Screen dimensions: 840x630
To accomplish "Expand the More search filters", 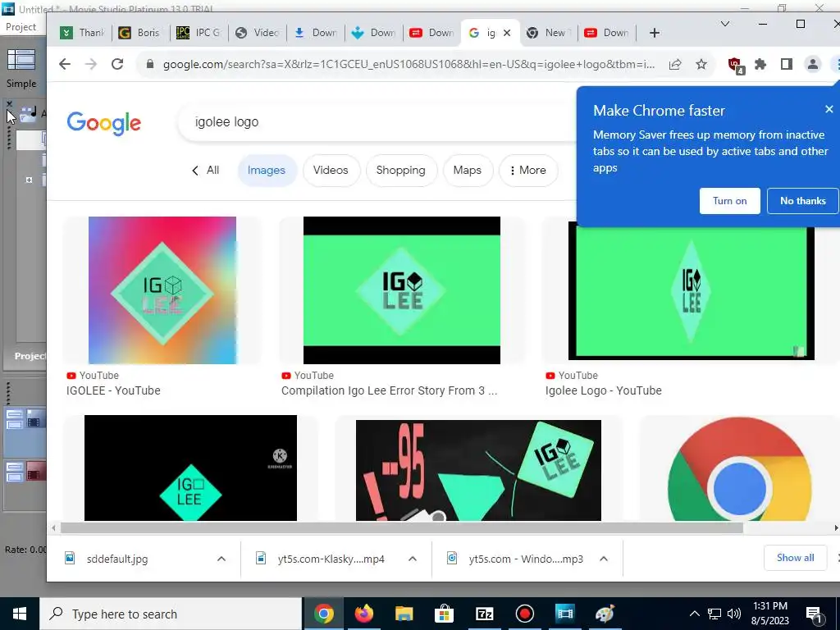I will click(x=528, y=171).
